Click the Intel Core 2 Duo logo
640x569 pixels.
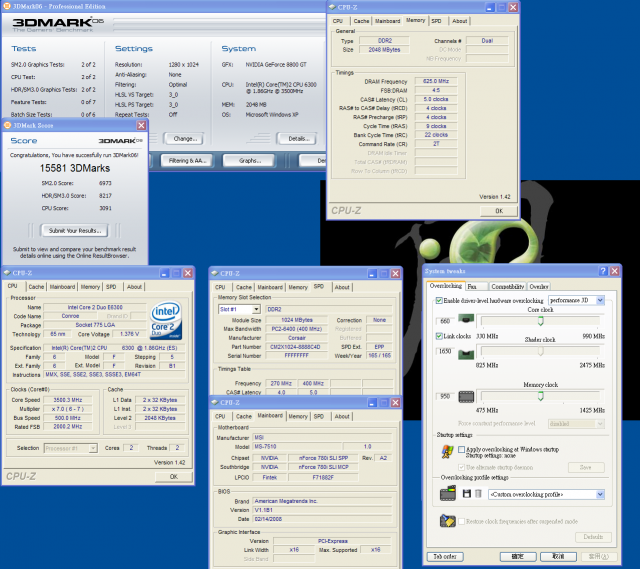pos(166,320)
